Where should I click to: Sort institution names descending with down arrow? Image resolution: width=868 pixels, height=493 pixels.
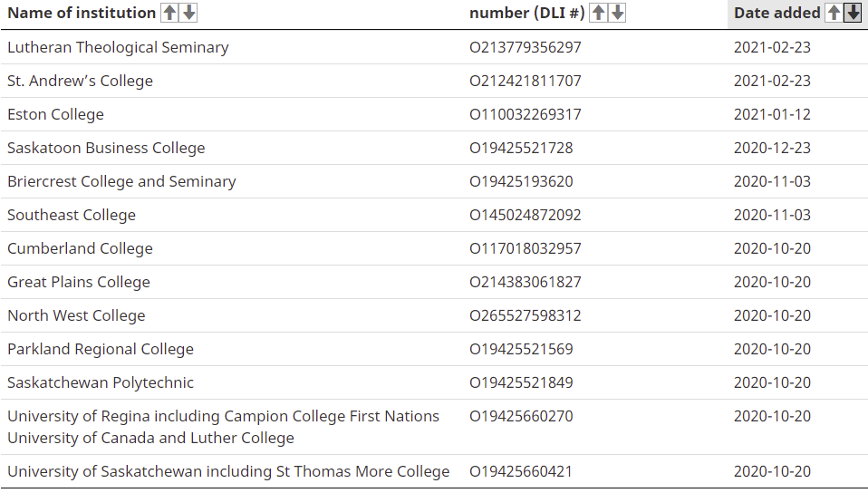(188, 13)
